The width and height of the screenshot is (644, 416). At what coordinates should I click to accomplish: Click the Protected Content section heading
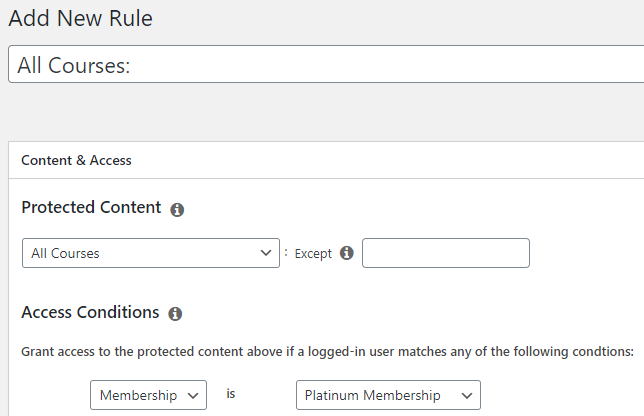point(91,207)
